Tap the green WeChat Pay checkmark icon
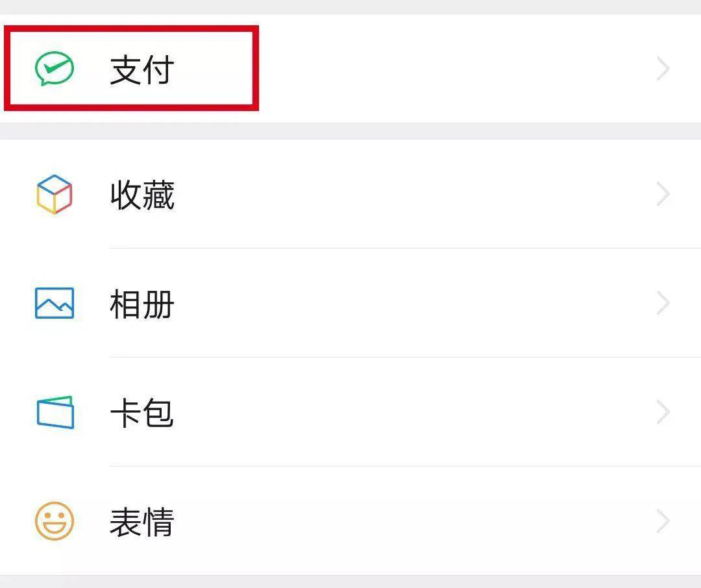 pos(54,68)
